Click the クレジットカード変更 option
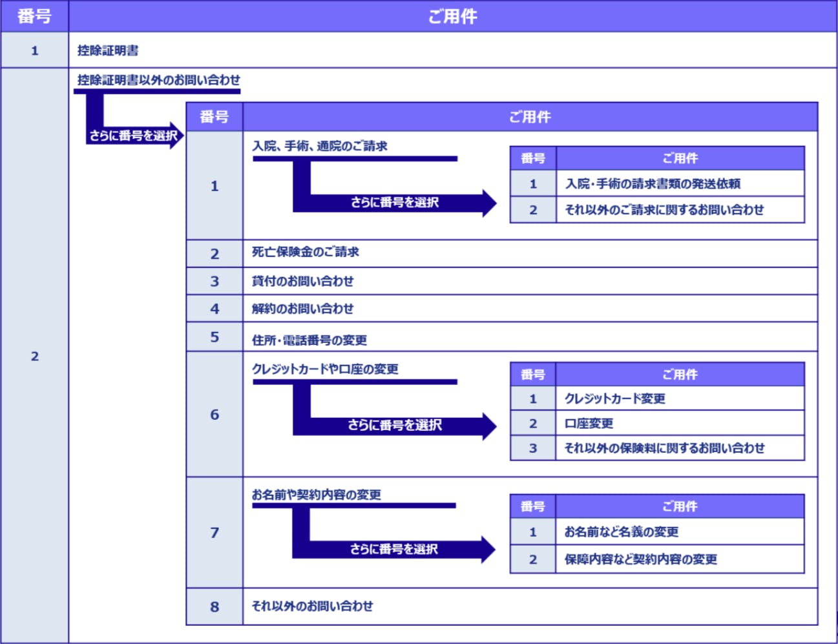The width and height of the screenshot is (838, 644). [614, 399]
